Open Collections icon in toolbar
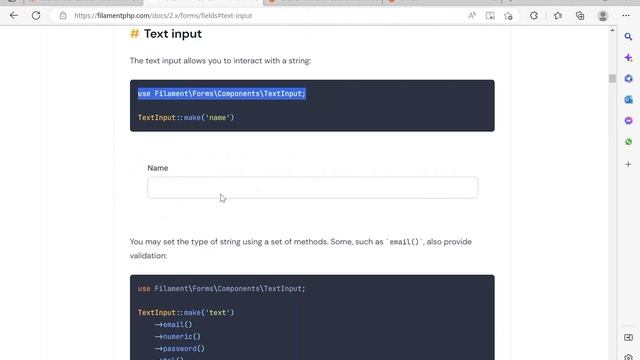This screenshot has width=640, height=360. (580, 16)
